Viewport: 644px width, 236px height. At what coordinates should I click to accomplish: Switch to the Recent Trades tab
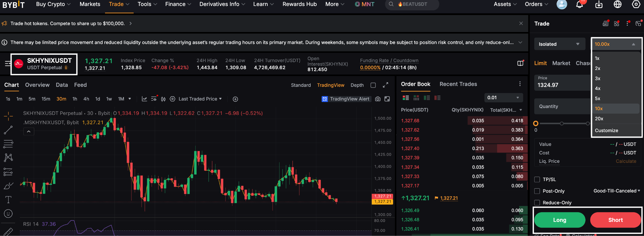(458, 84)
